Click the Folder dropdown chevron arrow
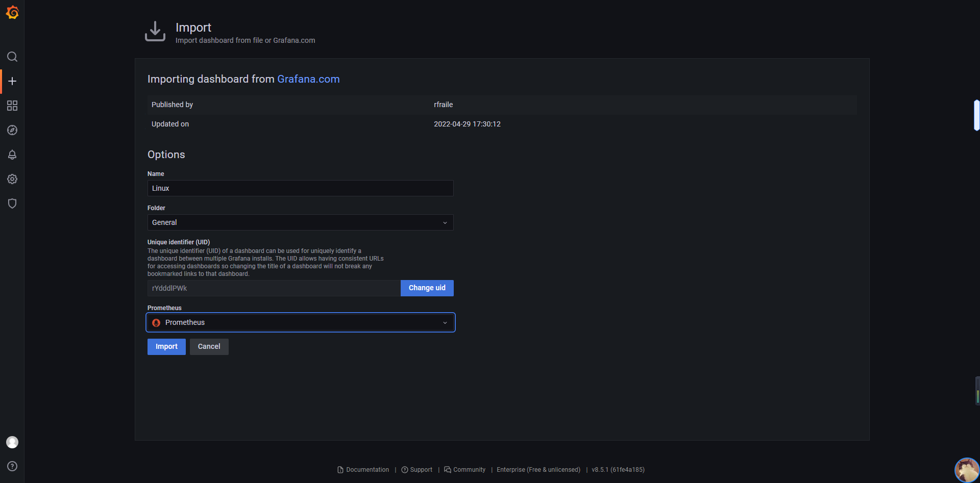Viewport: 980px width, 483px height. [445, 223]
